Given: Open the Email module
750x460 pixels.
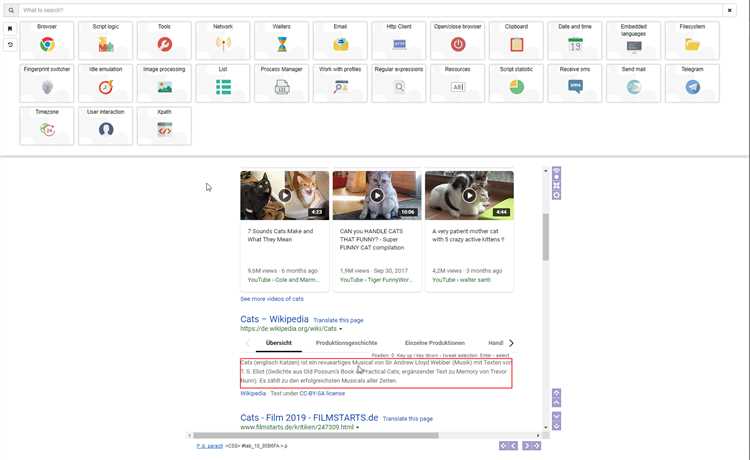Looking at the screenshot, I should point(340,40).
